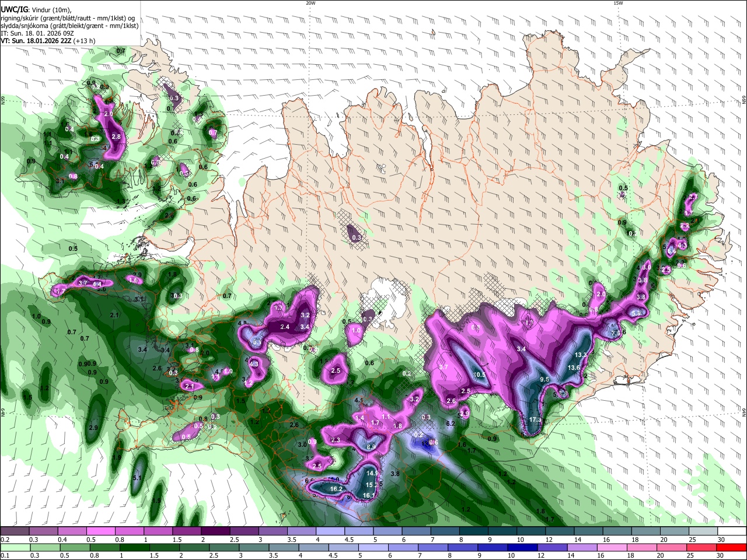Image resolution: width=747 pixels, height=560 pixels.
Task: Click the bright pink top-row swatch between 0.5 and 0.8
Action: tap(100, 531)
